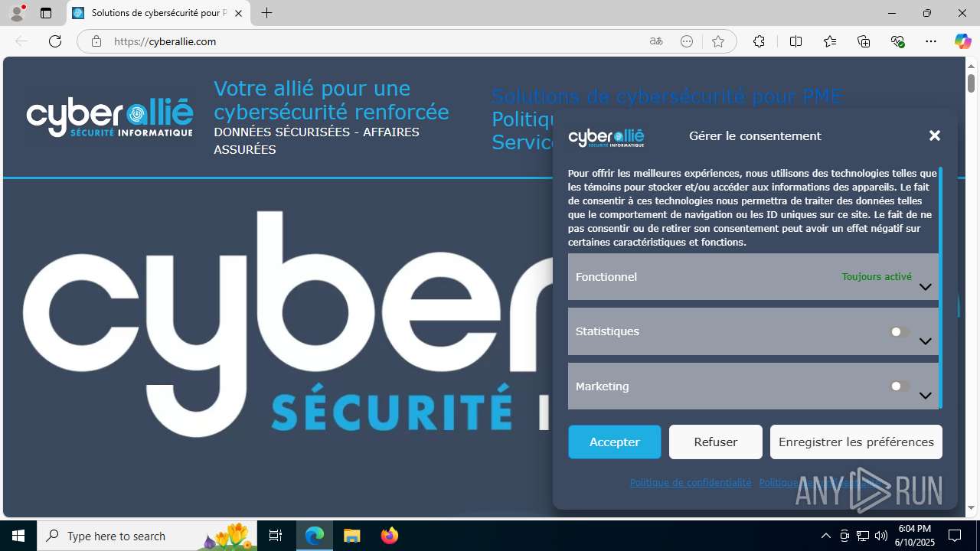Open Split screen icon in toolbar
980x551 pixels.
[795, 41]
